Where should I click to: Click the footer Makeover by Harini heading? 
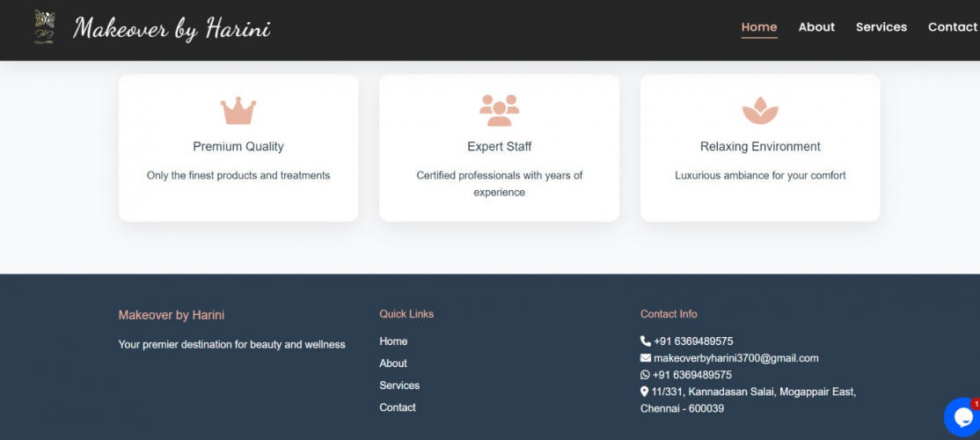[x=172, y=315]
